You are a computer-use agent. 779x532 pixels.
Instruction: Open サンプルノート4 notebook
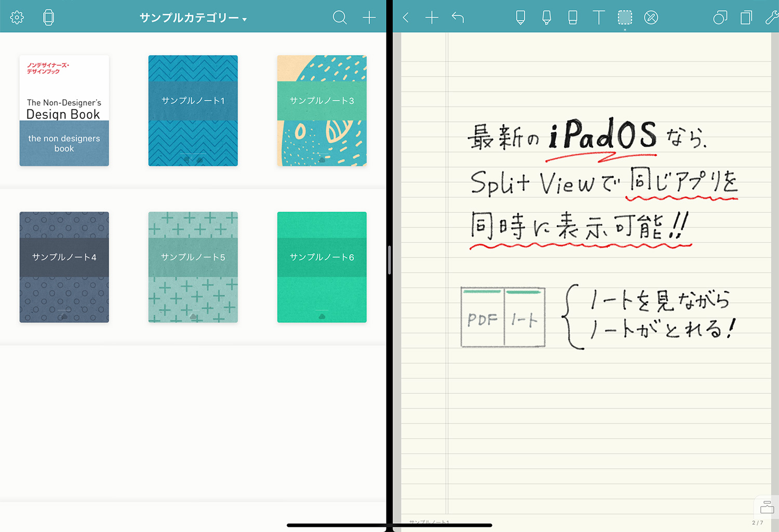pos(64,267)
